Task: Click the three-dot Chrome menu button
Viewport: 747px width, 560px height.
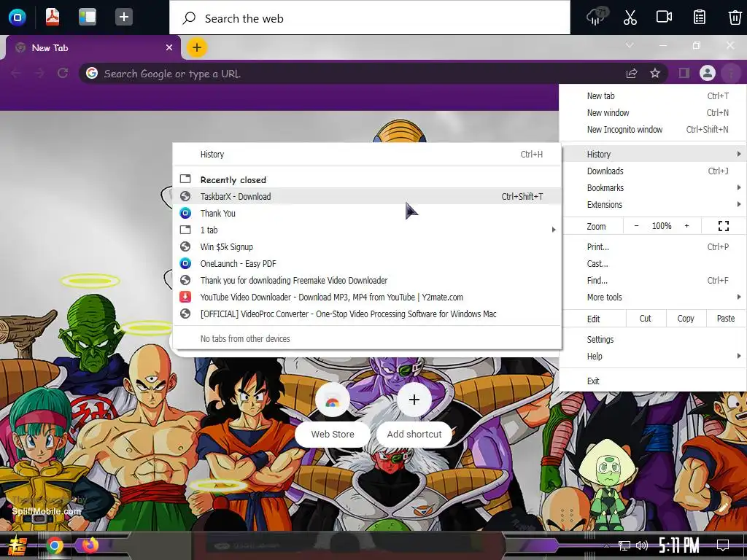Action: 731,74
